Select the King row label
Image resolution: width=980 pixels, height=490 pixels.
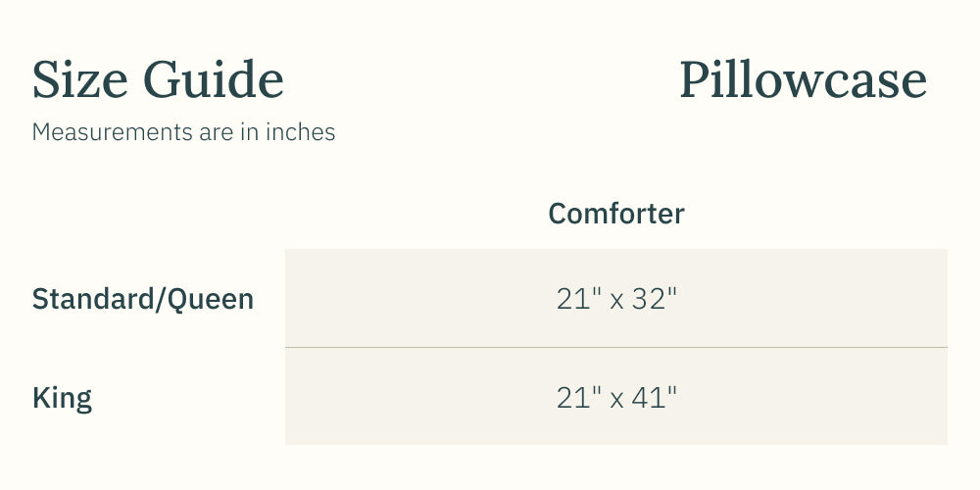pyautogui.click(x=62, y=398)
